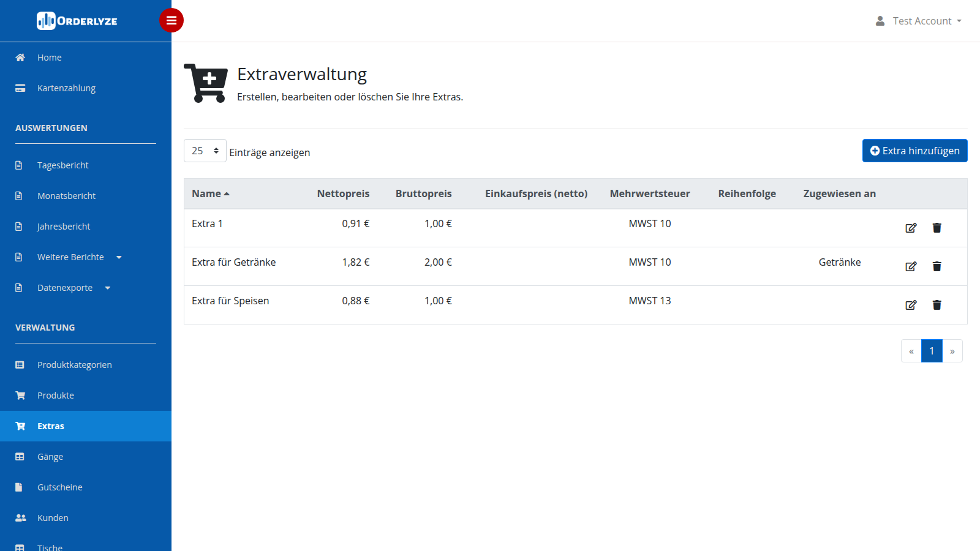Click the Weitere Berichte document icon
The height and width of the screenshot is (551, 980).
(x=18, y=257)
